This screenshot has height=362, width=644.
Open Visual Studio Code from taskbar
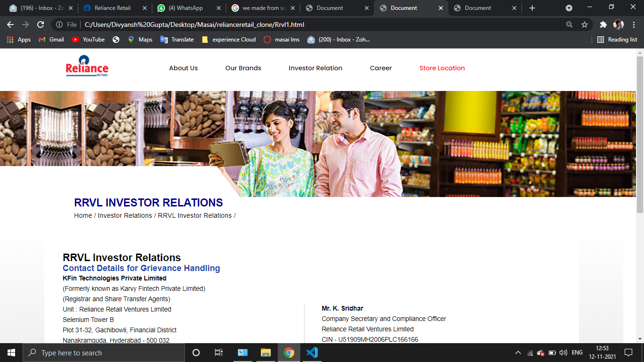pos(312,353)
